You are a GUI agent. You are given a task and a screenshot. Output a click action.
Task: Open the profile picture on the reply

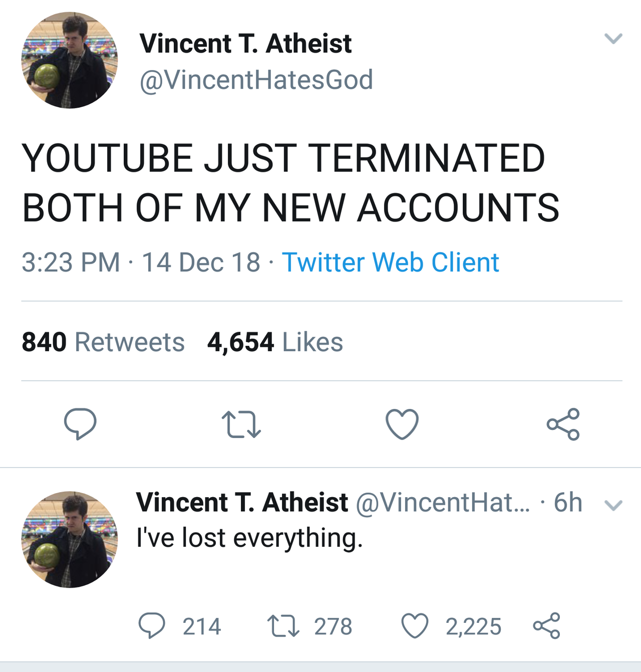pyautogui.click(x=70, y=539)
